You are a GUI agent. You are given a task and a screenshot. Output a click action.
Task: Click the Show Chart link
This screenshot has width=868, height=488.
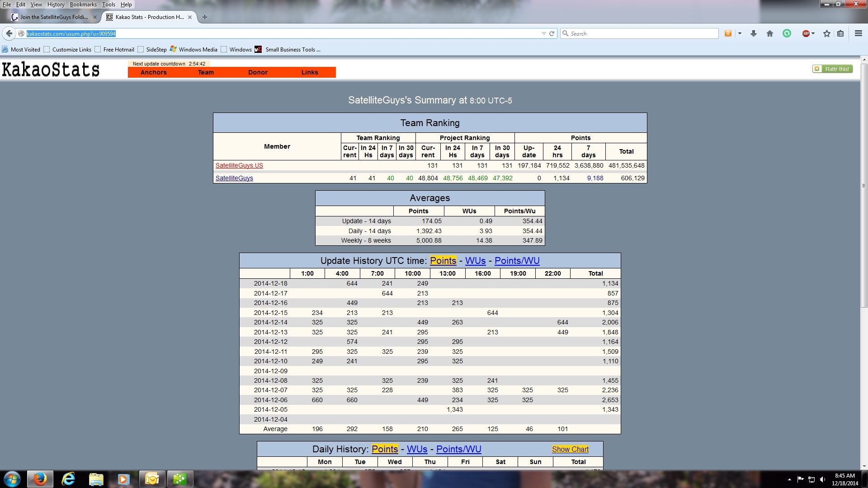click(x=570, y=449)
